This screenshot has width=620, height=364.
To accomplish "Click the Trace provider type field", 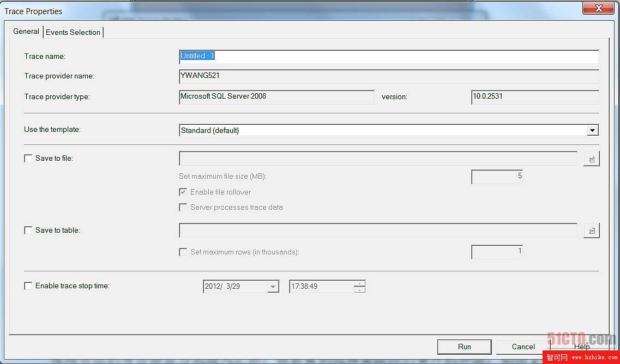I will click(x=276, y=97).
